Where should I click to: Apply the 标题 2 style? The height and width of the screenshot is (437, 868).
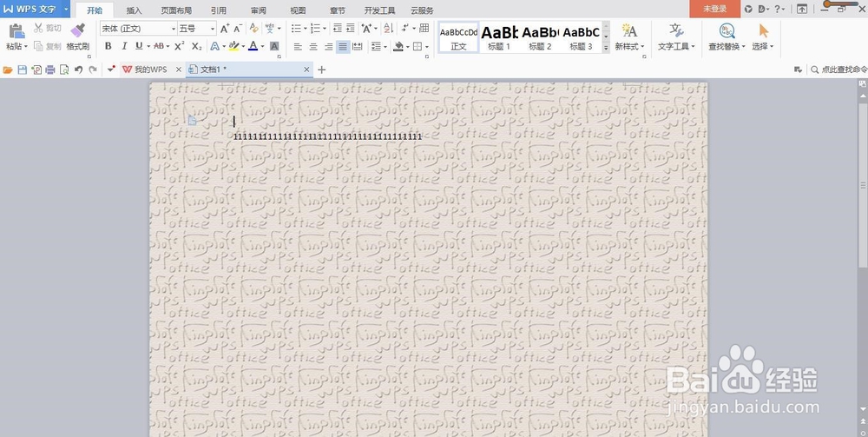click(x=540, y=37)
